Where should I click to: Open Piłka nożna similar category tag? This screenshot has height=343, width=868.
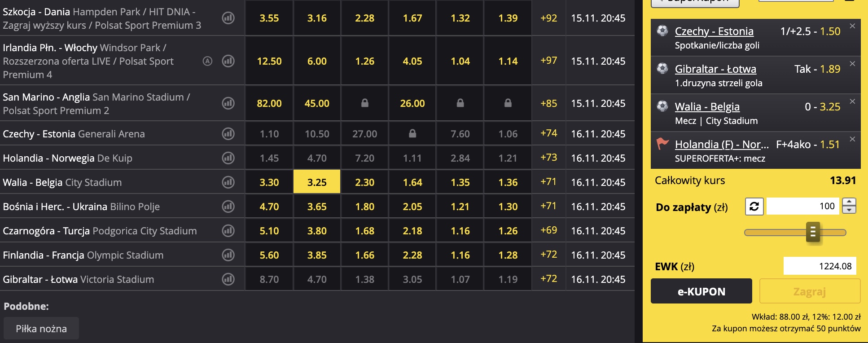tap(41, 329)
